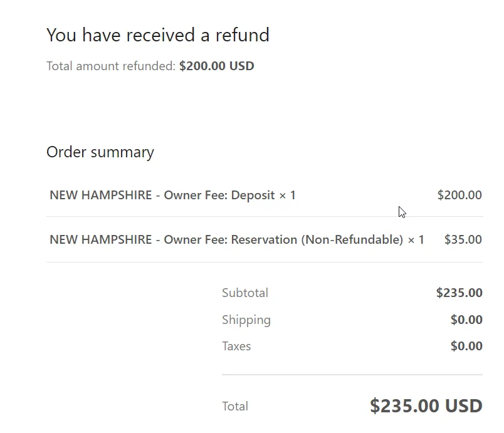Select the Reservation (Non-Refundable) line item

(237, 239)
